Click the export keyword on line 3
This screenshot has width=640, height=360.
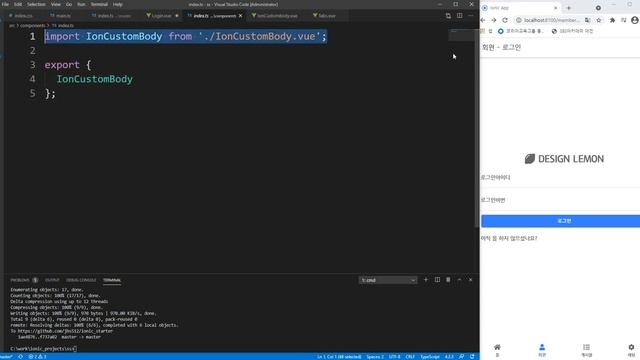[x=62, y=64]
